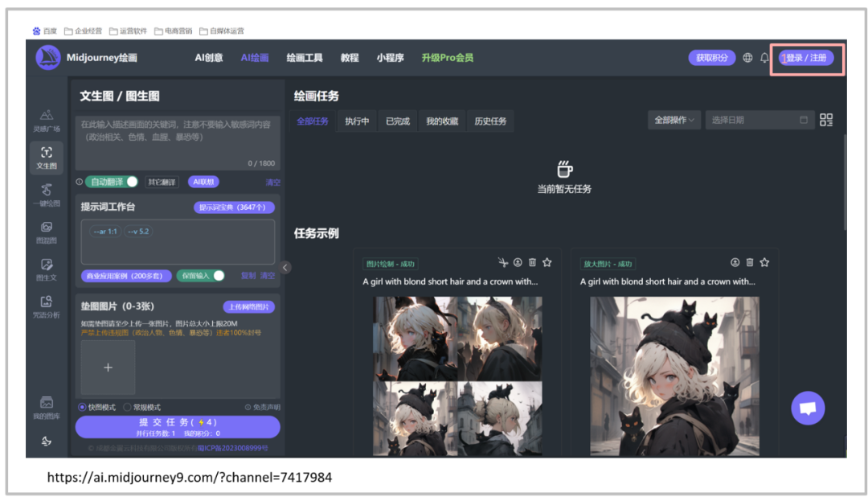Switch to 历史任务 tab
Viewport: 868px width, 497px height.
coord(490,121)
